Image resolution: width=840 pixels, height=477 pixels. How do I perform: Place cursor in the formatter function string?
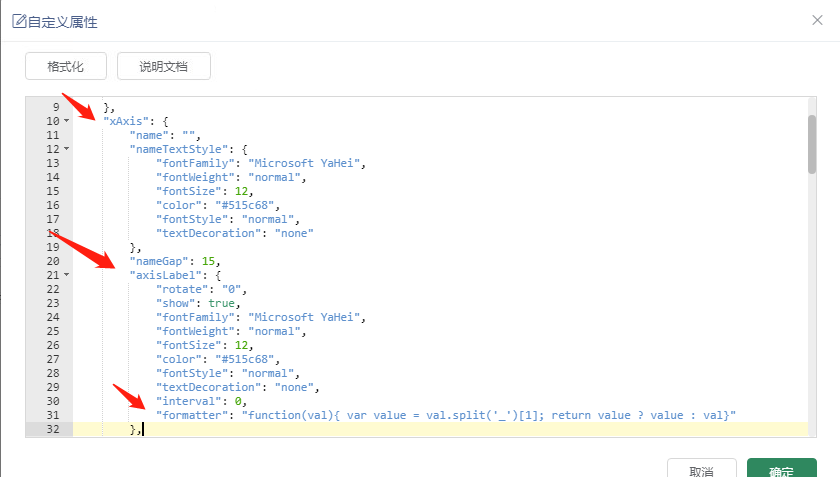point(489,415)
